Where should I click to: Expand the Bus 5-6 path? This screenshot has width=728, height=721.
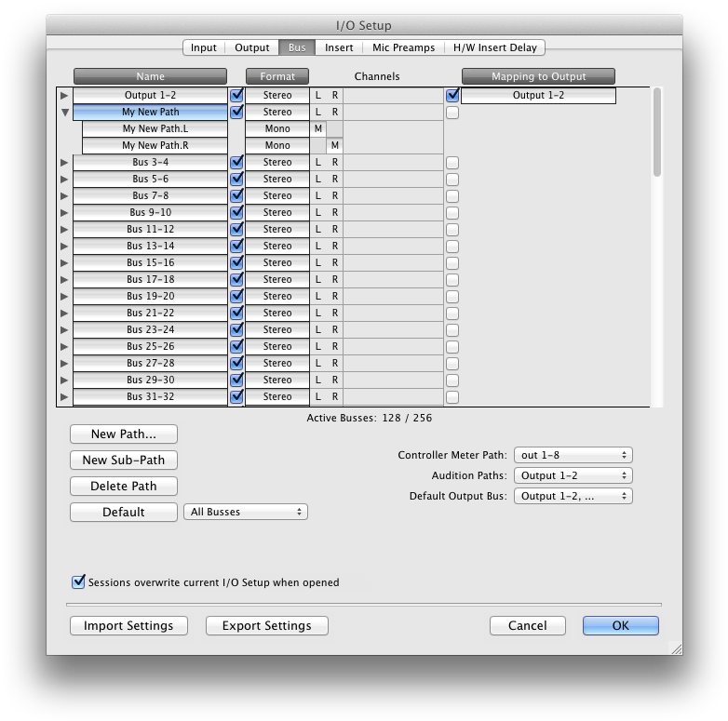click(x=64, y=180)
